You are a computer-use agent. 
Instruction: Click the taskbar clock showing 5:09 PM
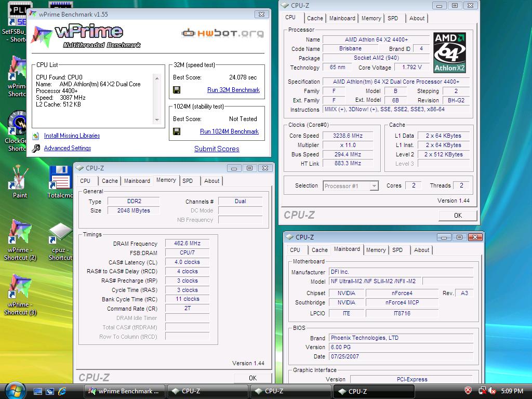(x=512, y=391)
